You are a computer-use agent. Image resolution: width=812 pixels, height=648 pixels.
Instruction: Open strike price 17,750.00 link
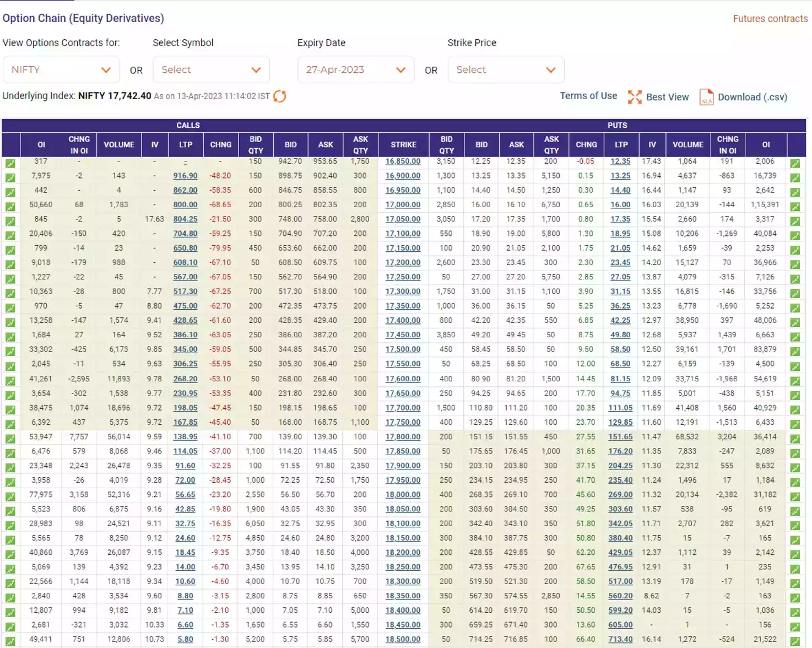click(403, 422)
